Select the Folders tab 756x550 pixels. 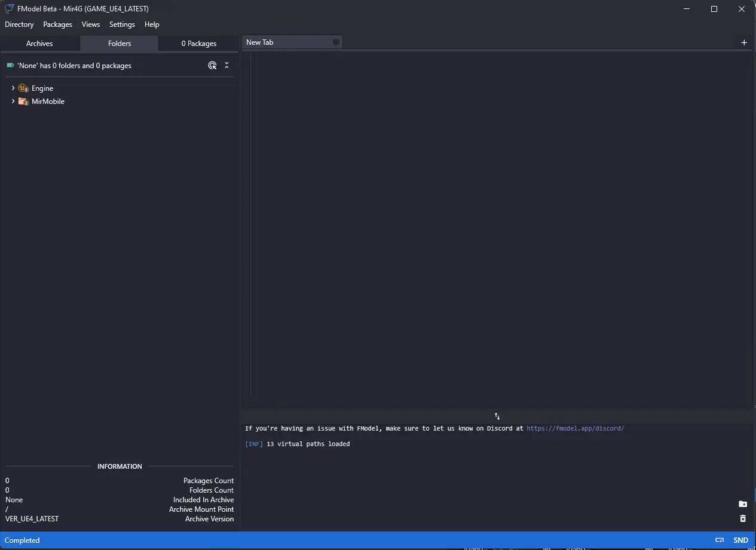point(120,44)
